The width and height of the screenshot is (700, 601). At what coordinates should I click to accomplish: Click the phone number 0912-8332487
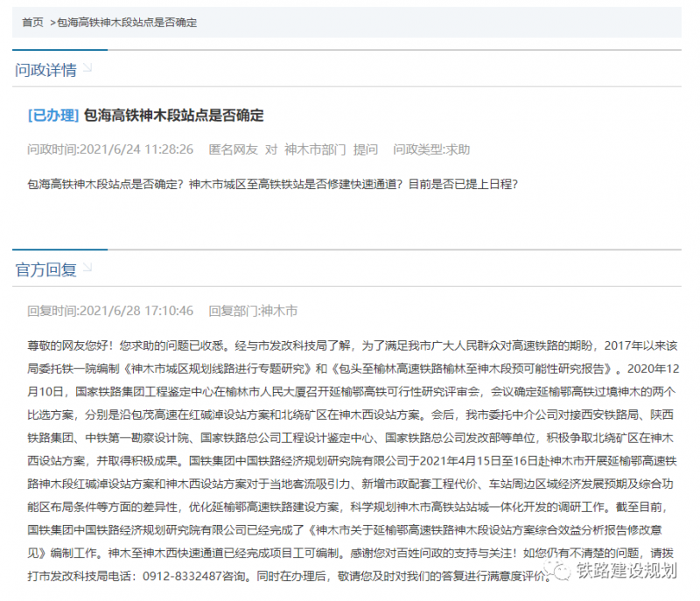tap(182, 577)
